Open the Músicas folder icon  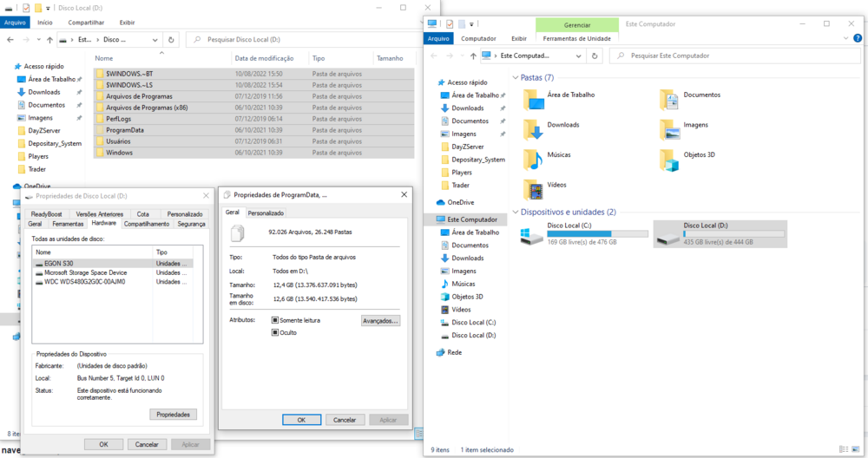click(532, 159)
